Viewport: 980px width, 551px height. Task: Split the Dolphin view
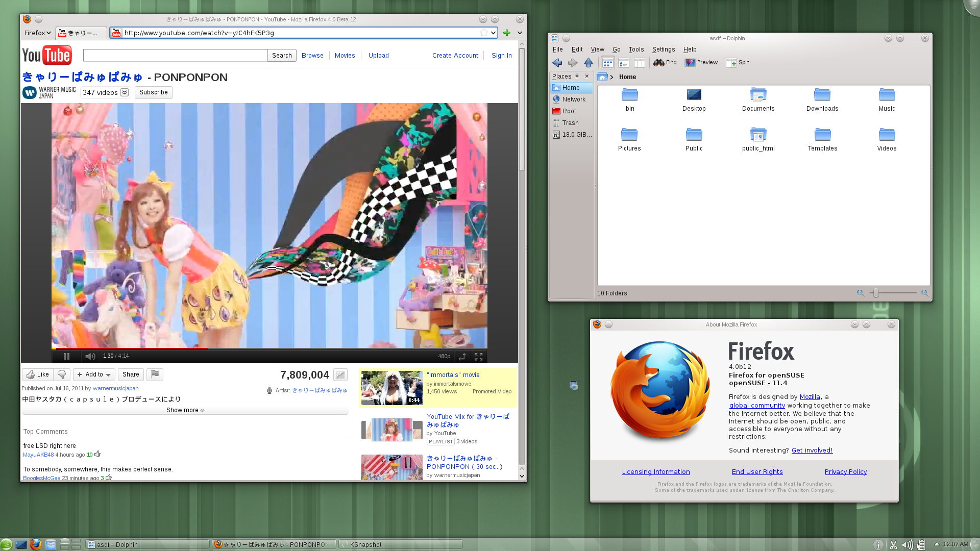point(738,63)
